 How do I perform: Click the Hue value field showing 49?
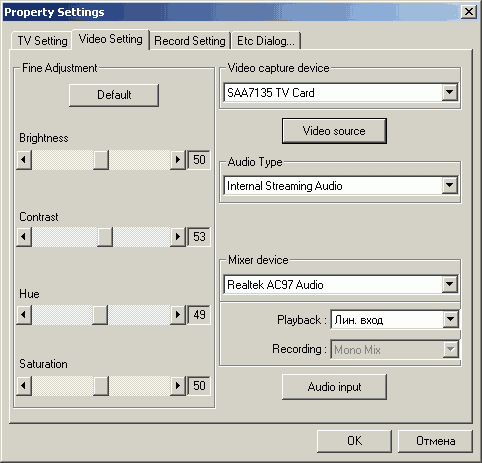[199, 315]
